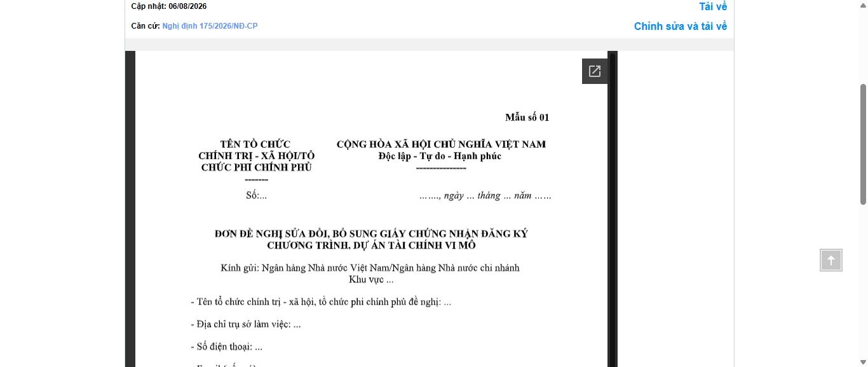Click the Độc lập - Tự do - Hạnh phúc line
The image size is (868, 367).
coord(440,156)
